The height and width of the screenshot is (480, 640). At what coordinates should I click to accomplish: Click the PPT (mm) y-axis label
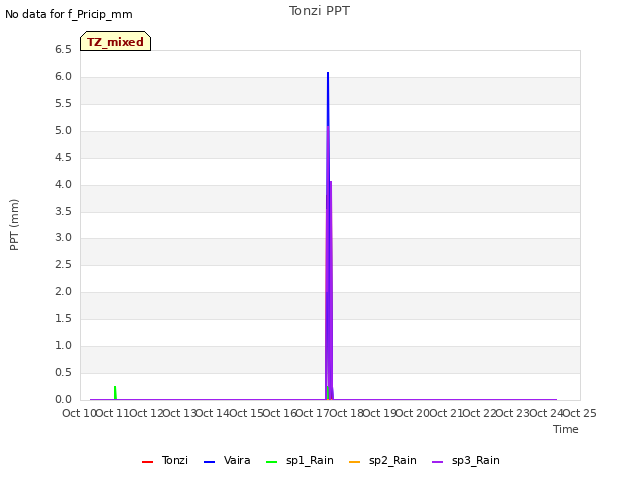click(14, 224)
